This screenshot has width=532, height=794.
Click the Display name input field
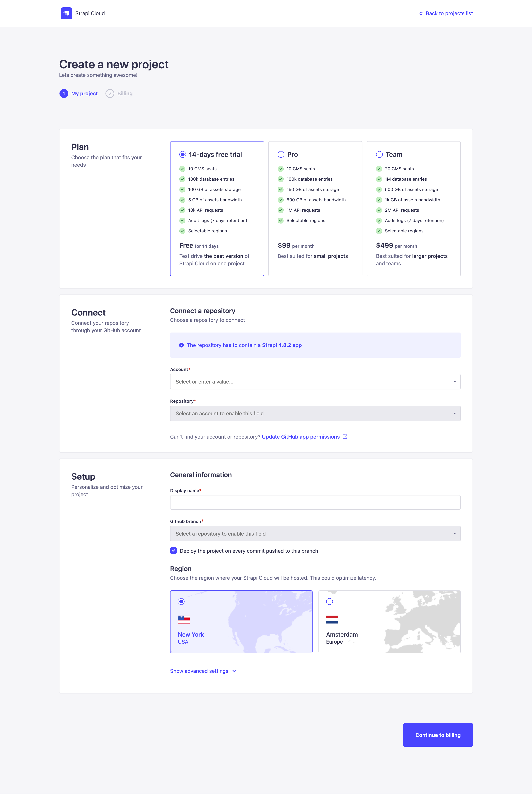coord(315,502)
